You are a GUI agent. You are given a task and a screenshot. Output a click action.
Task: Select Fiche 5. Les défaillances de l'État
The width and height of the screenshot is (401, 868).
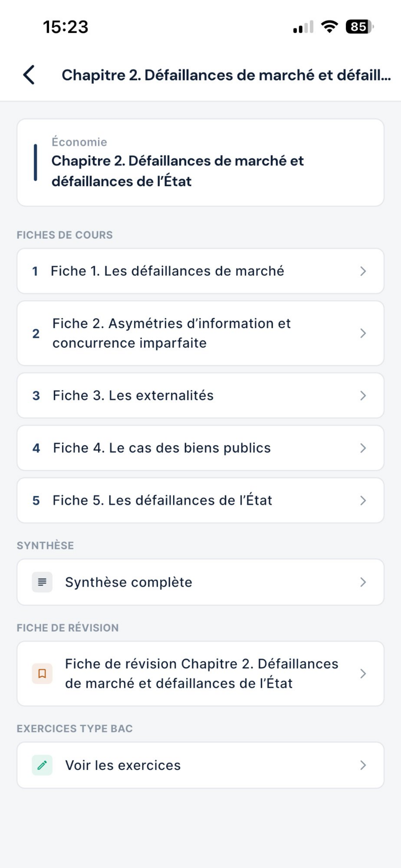[200, 500]
